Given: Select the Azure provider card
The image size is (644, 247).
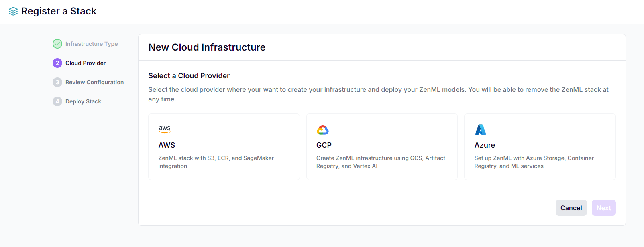Looking at the screenshot, I should pyautogui.click(x=540, y=146).
